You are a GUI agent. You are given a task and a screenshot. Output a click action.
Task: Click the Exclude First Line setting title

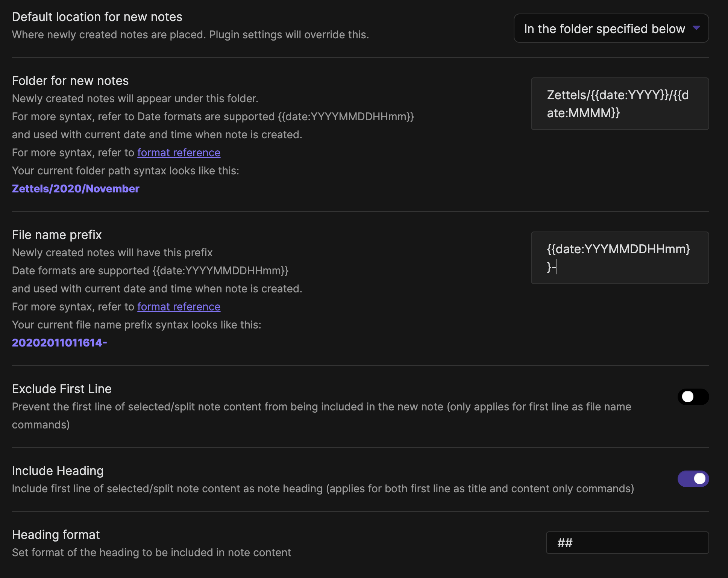click(62, 389)
